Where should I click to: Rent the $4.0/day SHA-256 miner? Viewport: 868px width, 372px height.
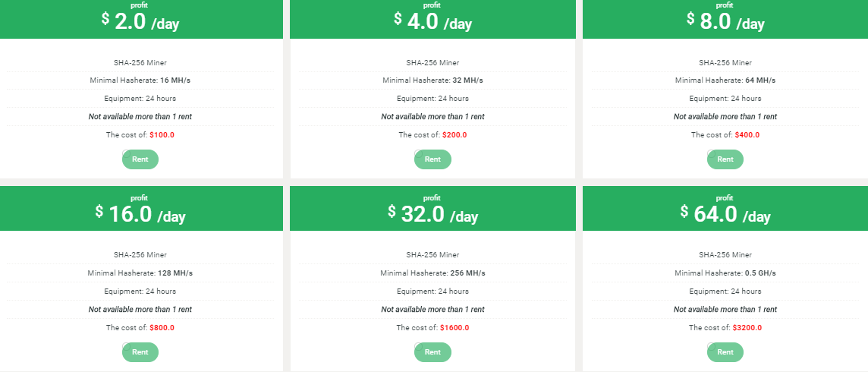pos(432,159)
